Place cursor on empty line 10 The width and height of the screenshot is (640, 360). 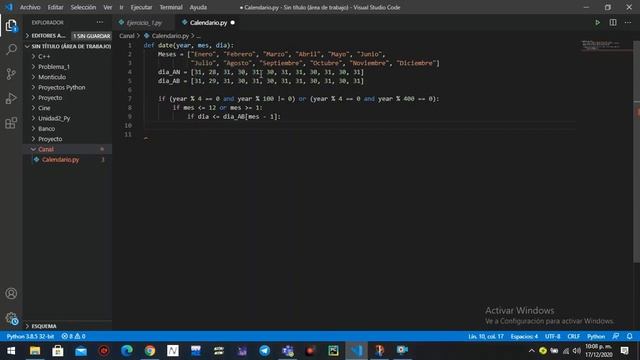[x=359, y=125]
